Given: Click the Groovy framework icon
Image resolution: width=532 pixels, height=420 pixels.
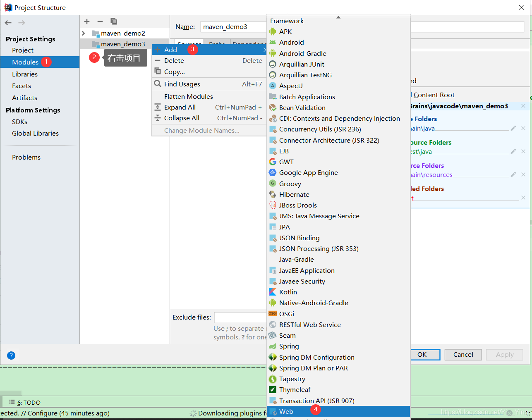Looking at the screenshot, I should click(273, 184).
